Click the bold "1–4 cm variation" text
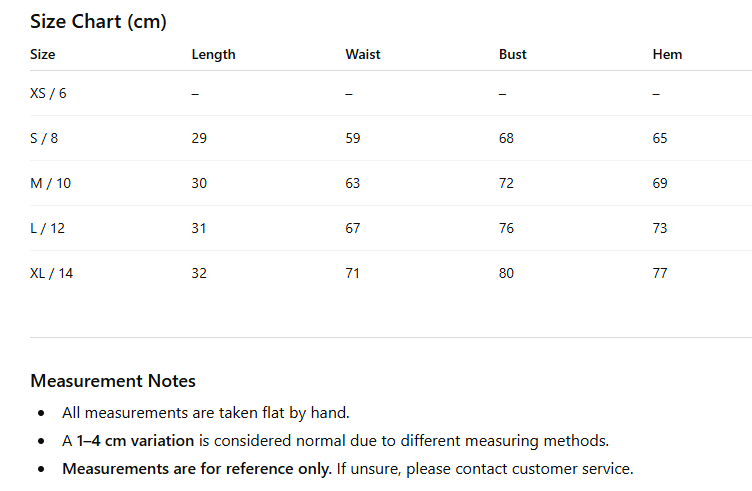The image size is (752, 491). [x=136, y=440]
